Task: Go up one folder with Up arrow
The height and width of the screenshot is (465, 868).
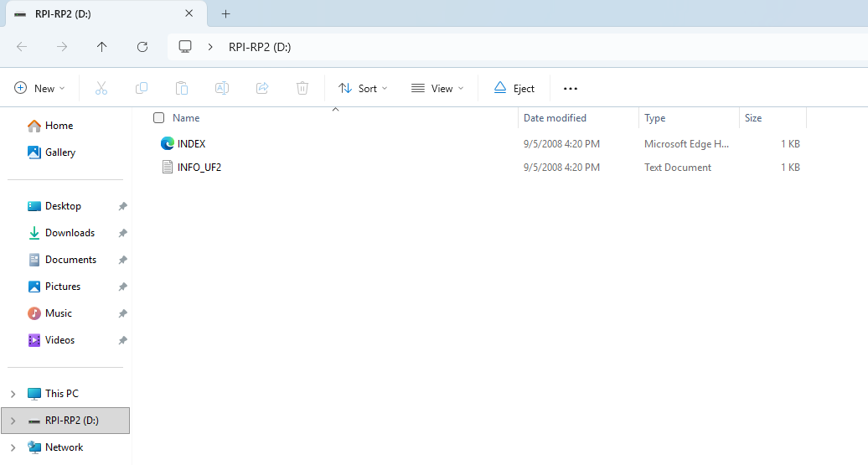Action: click(x=102, y=47)
